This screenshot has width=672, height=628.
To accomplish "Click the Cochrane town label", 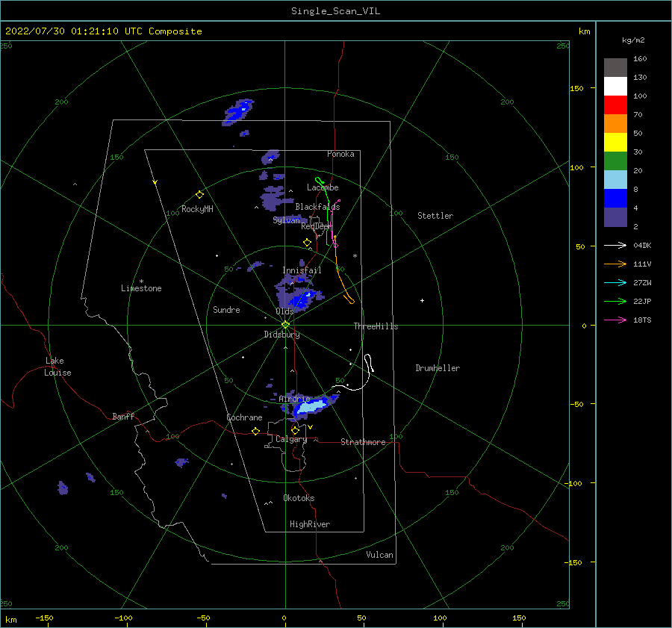I will pos(244,417).
